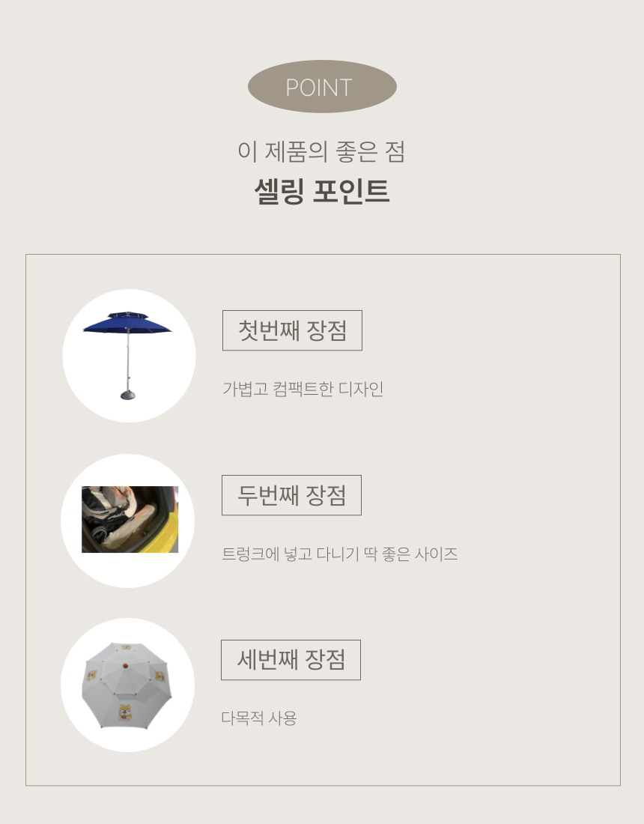This screenshot has width=644, height=824.
Task: Click the POINT oval badge
Action: pyautogui.click(x=322, y=87)
